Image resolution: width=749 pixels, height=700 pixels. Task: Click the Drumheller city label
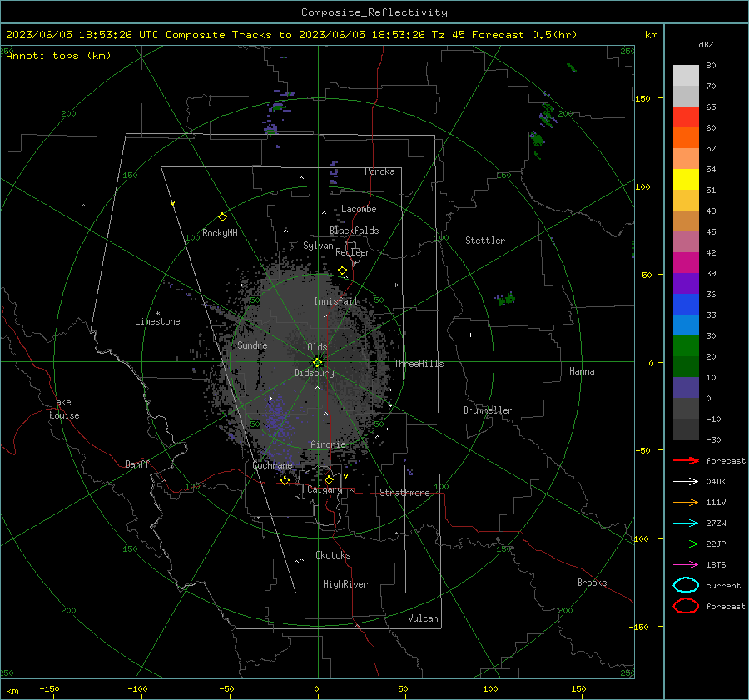pos(488,410)
